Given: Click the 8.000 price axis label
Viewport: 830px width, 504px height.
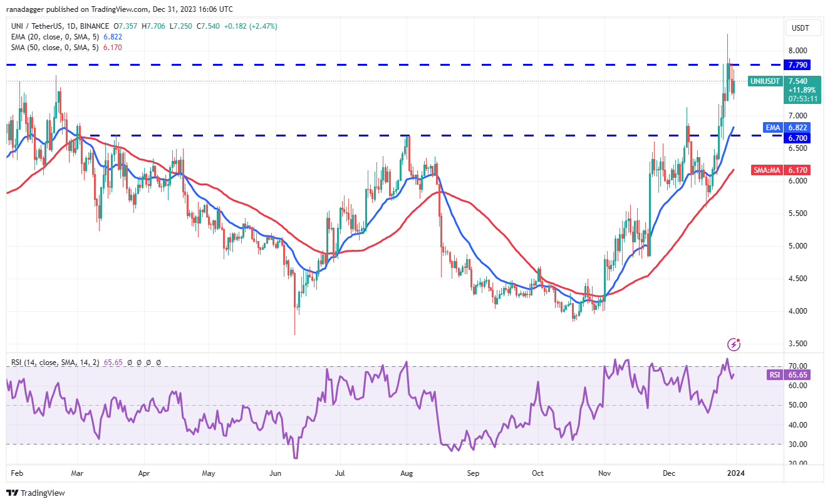Looking at the screenshot, I should pyautogui.click(x=799, y=51).
